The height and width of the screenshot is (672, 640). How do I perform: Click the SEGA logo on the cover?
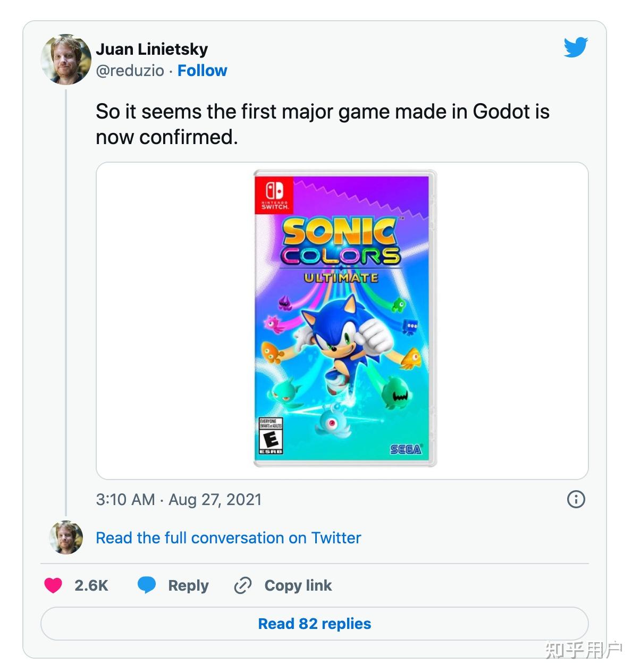(x=406, y=450)
